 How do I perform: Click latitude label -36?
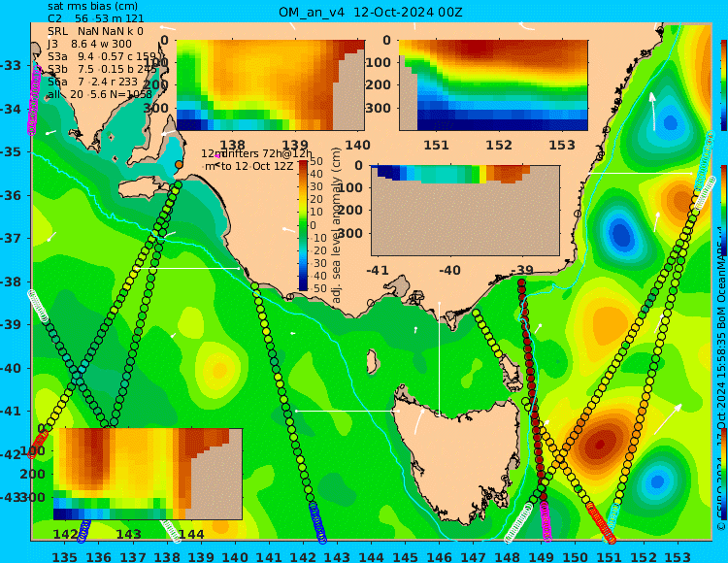click(11, 195)
